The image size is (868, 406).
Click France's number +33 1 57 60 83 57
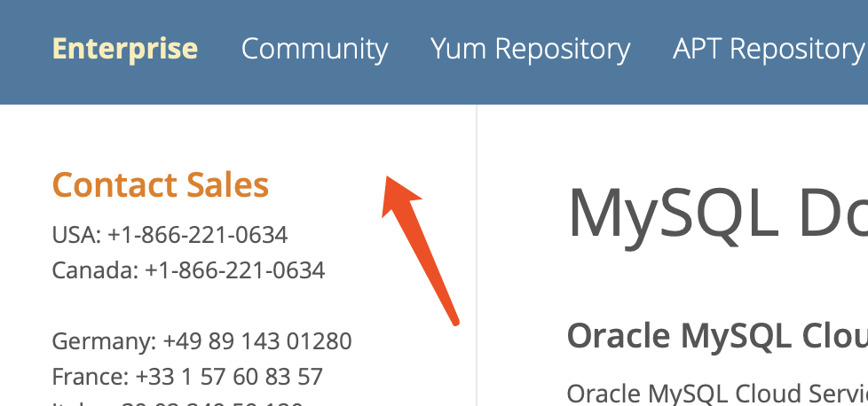(229, 377)
